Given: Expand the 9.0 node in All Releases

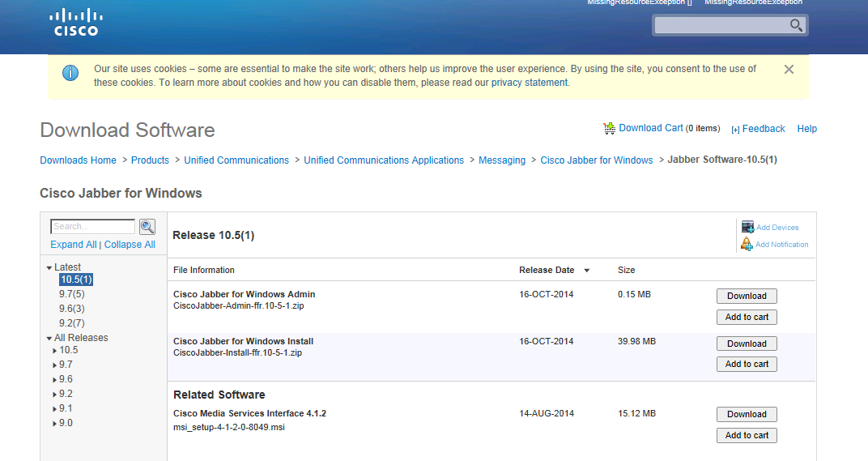Looking at the screenshot, I should click(x=55, y=423).
